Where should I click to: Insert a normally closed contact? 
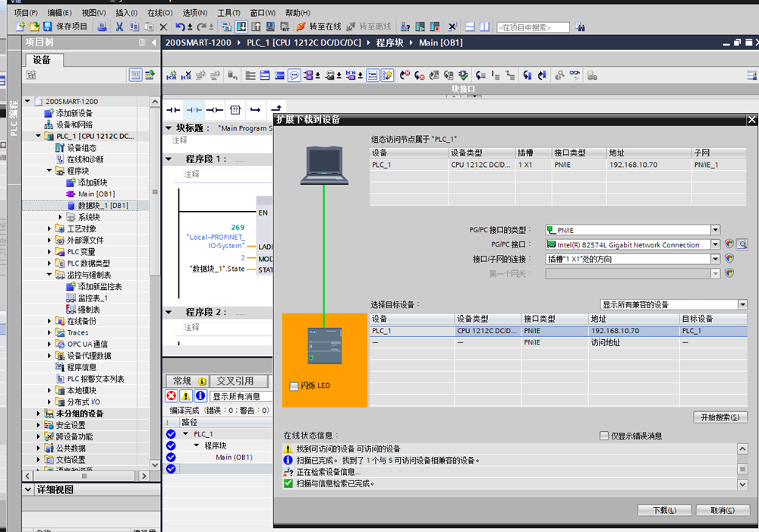(194, 110)
